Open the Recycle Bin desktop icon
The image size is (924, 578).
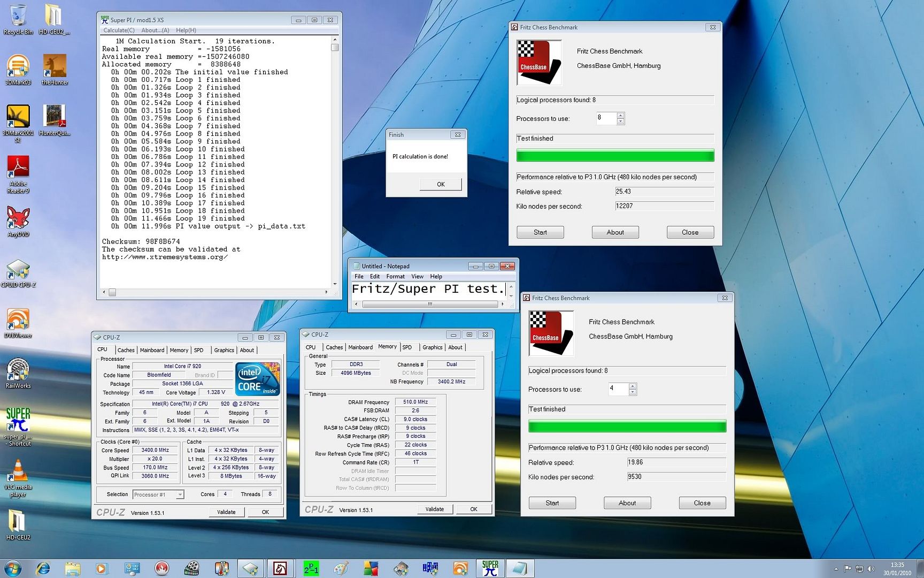tap(18, 19)
